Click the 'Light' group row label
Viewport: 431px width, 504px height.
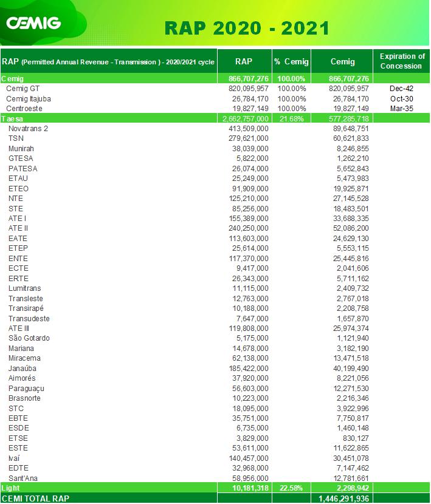tap(10, 488)
